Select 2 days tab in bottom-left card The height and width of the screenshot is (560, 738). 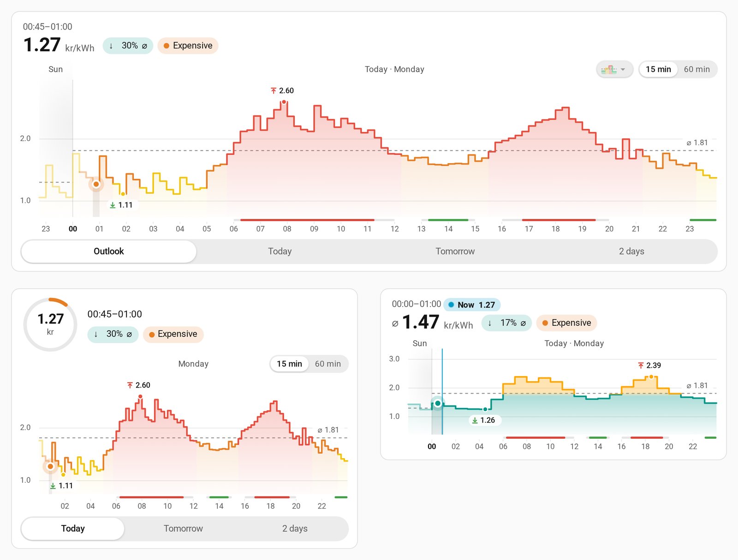click(x=295, y=528)
